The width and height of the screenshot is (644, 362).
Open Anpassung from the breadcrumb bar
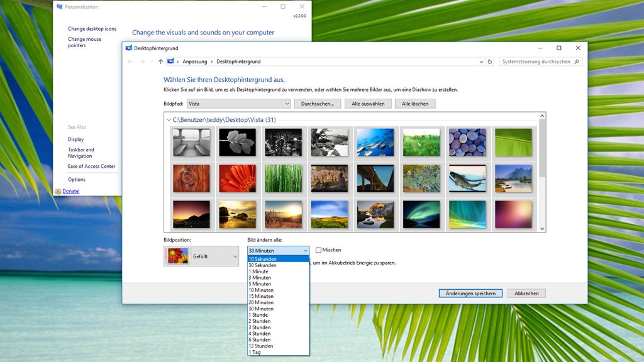click(196, 62)
